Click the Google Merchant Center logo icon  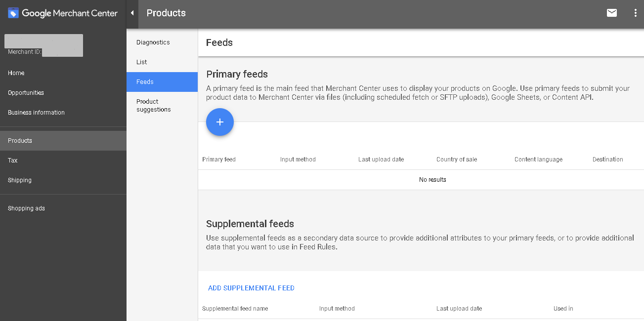[13, 13]
